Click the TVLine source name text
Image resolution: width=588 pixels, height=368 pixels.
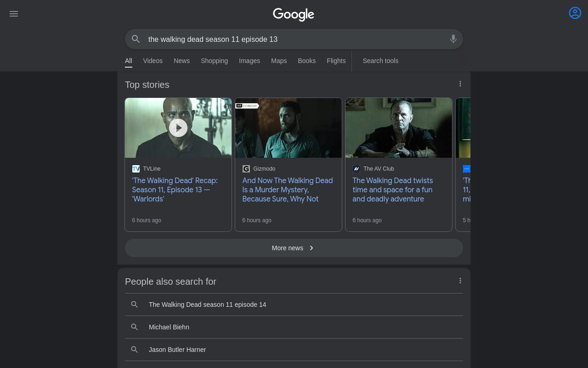coord(152,169)
